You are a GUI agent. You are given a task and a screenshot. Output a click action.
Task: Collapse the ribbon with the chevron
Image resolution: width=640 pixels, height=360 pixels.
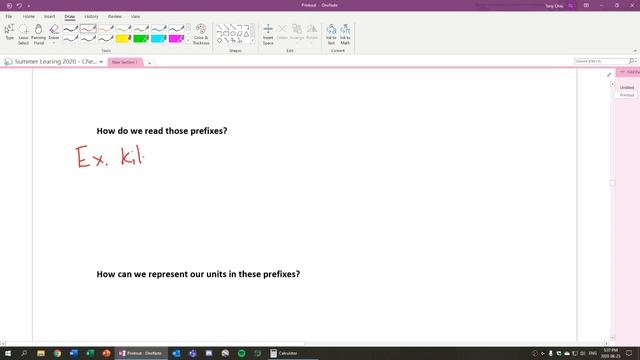pyautogui.click(x=635, y=51)
